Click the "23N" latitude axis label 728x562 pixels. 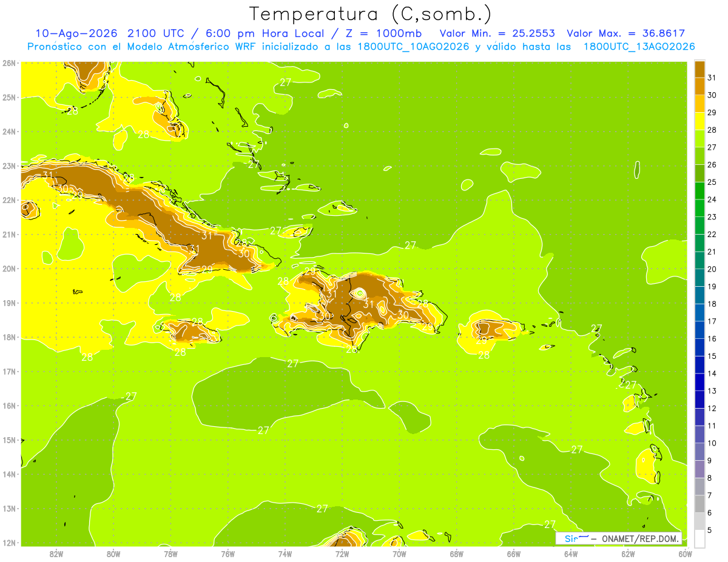pyautogui.click(x=9, y=166)
